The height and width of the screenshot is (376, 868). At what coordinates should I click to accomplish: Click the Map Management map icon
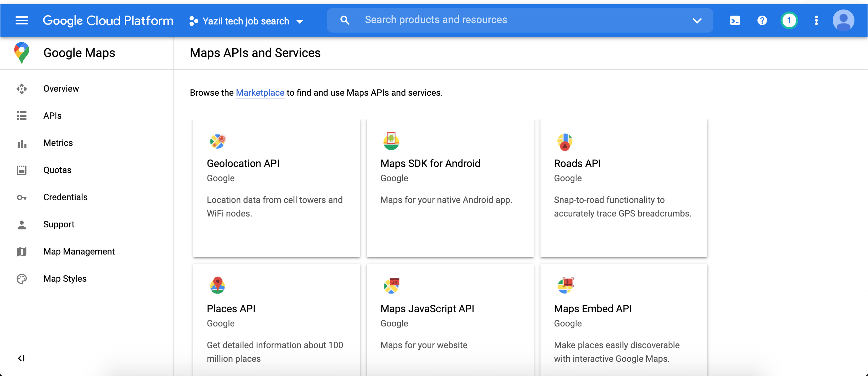click(x=22, y=252)
